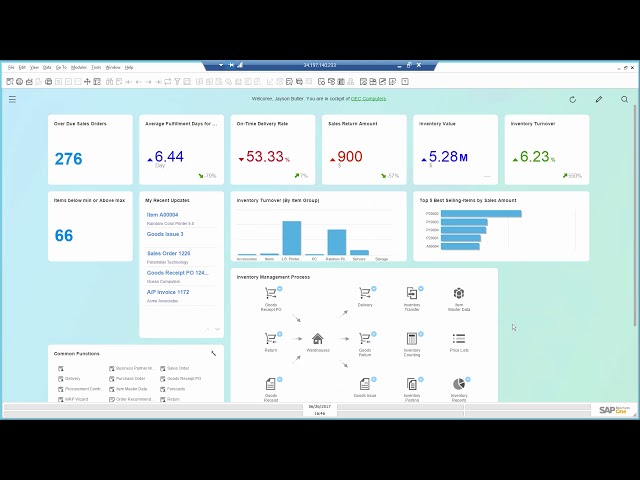Open the hamburger main menu

(12, 99)
